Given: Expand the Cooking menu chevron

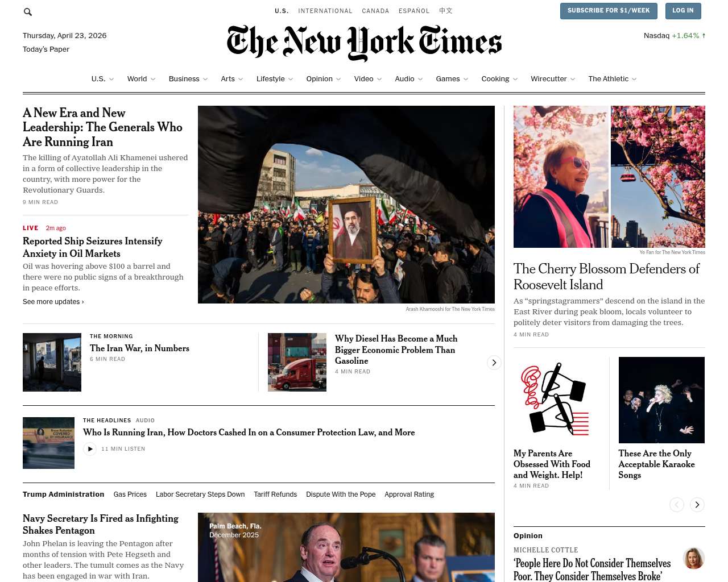Looking at the screenshot, I should [515, 79].
